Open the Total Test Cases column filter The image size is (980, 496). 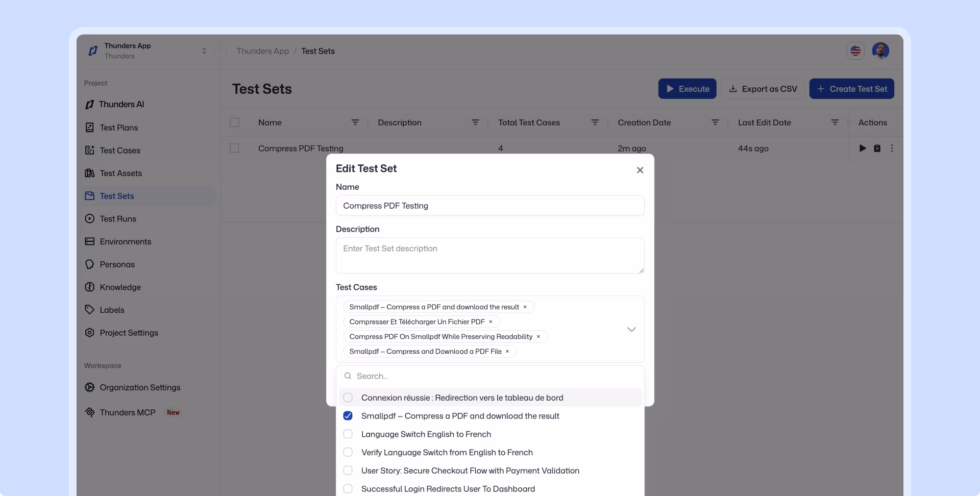point(595,122)
